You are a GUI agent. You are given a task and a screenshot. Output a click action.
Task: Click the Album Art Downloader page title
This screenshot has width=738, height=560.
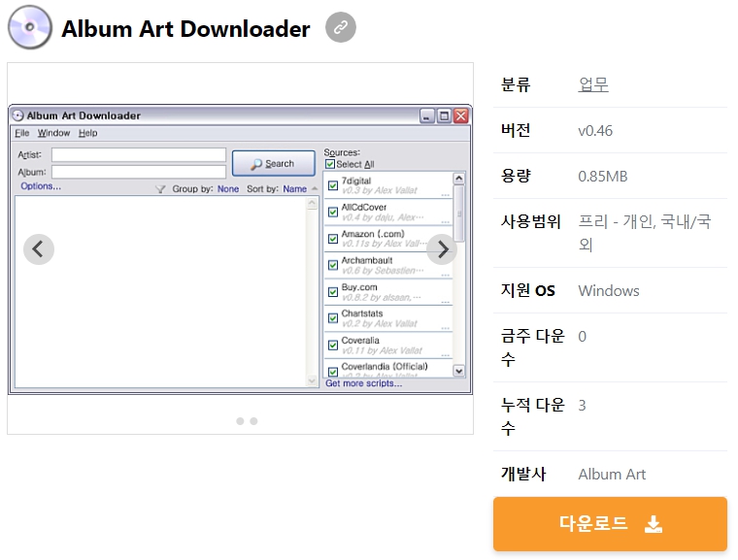tap(185, 29)
